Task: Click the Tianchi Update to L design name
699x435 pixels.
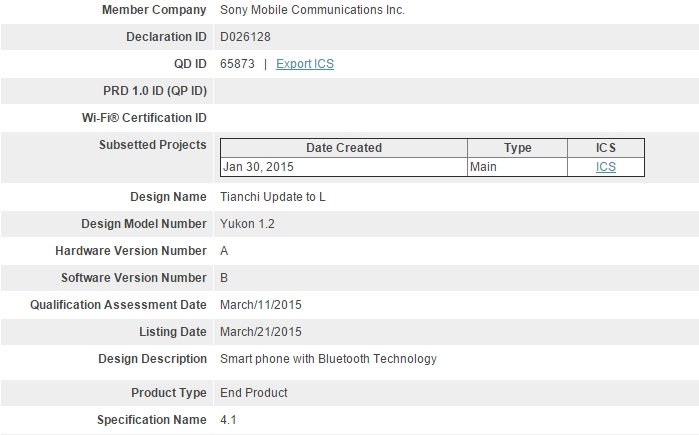Action: coord(272,197)
